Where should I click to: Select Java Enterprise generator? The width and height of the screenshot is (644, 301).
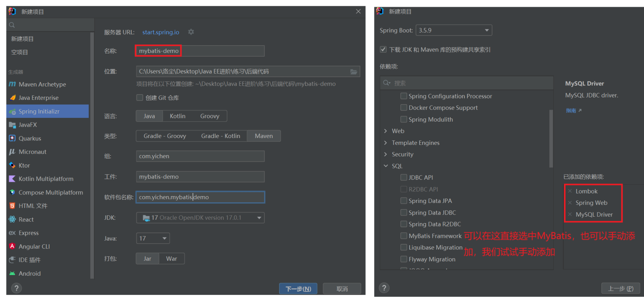point(48,98)
